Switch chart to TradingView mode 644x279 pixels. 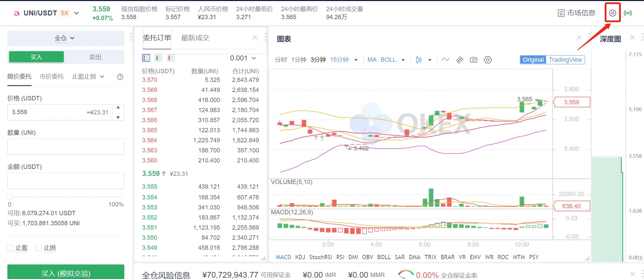(x=565, y=60)
